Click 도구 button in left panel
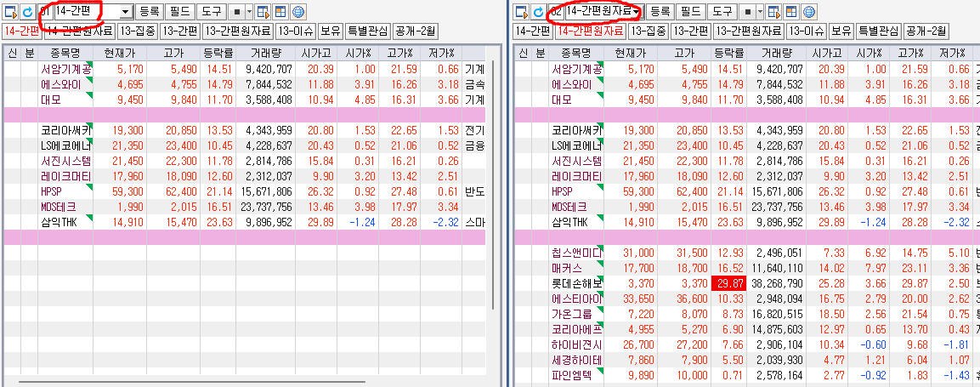The height and width of the screenshot is (387, 980). tap(212, 11)
